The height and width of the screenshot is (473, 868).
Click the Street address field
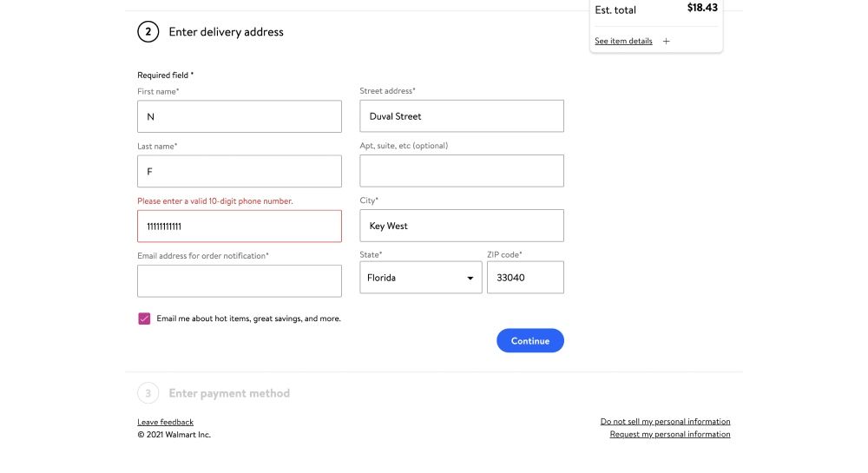pos(462,115)
